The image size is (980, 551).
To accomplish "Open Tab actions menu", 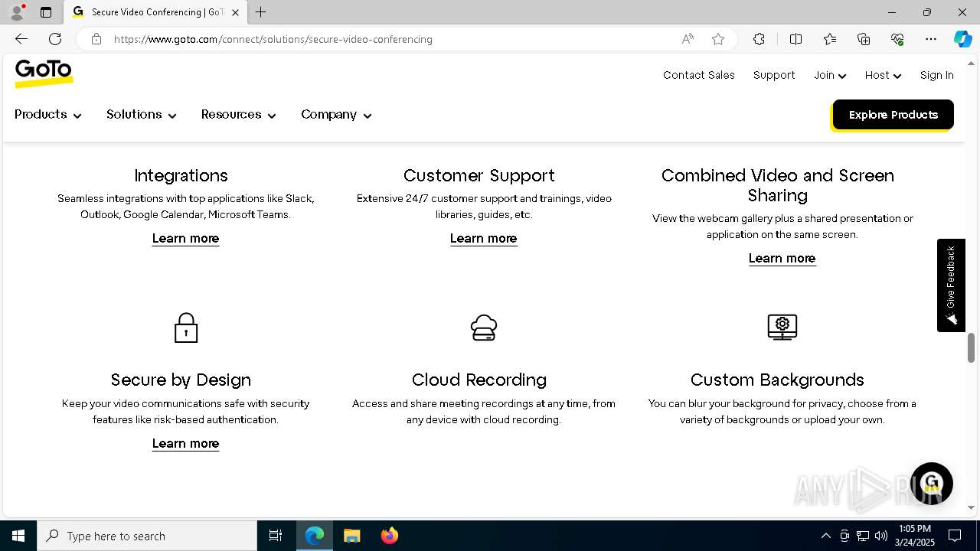I will click(x=46, y=12).
